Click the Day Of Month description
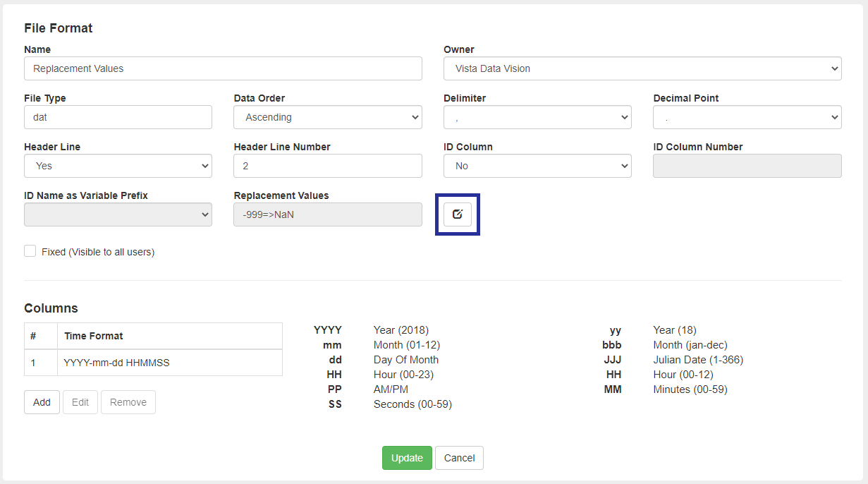Image resolution: width=868 pixels, height=484 pixels. (406, 360)
